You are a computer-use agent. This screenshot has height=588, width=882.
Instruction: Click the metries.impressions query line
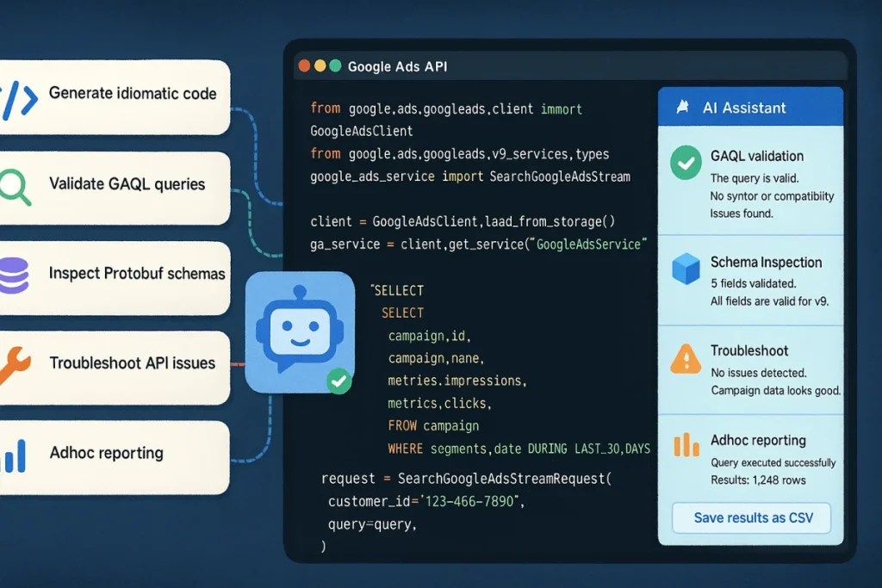pos(457,381)
